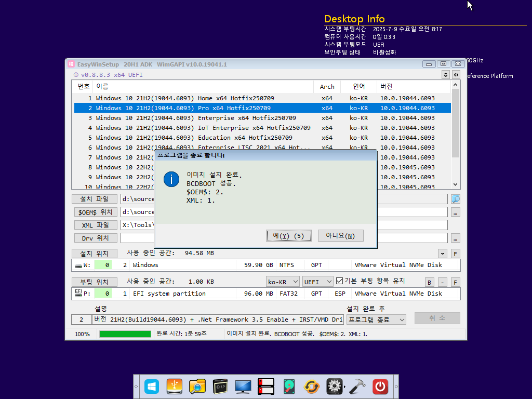
Task: Select the W: Windows NTFS partition row
Action: [265, 265]
